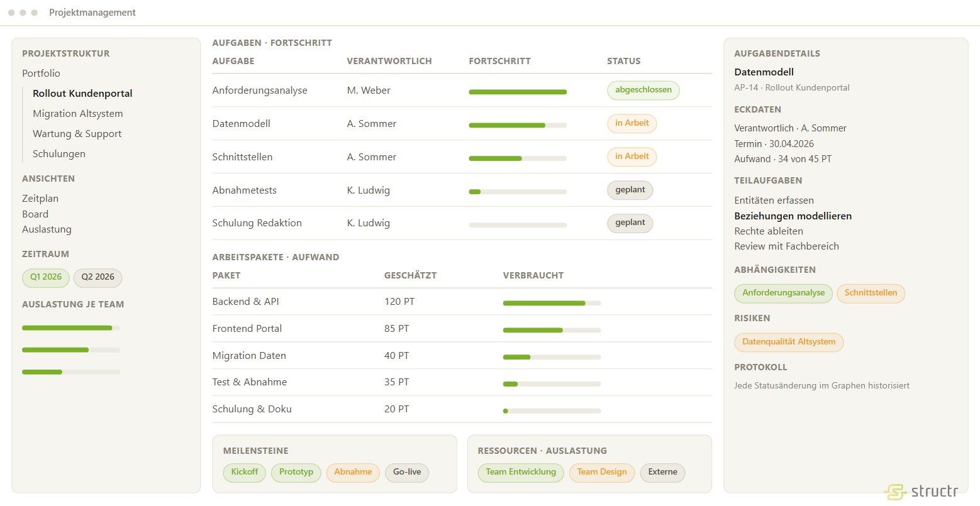
Task: Open Migration Altsystem project
Action: coord(78,114)
